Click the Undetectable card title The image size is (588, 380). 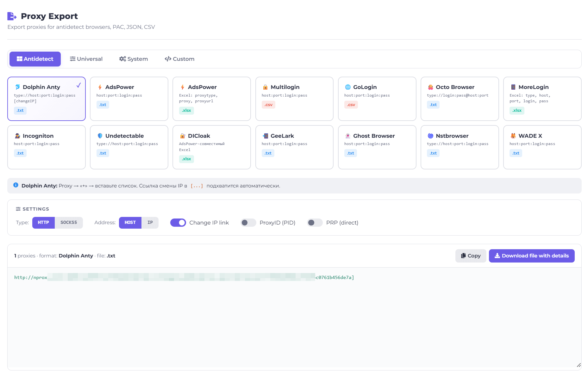coord(124,136)
